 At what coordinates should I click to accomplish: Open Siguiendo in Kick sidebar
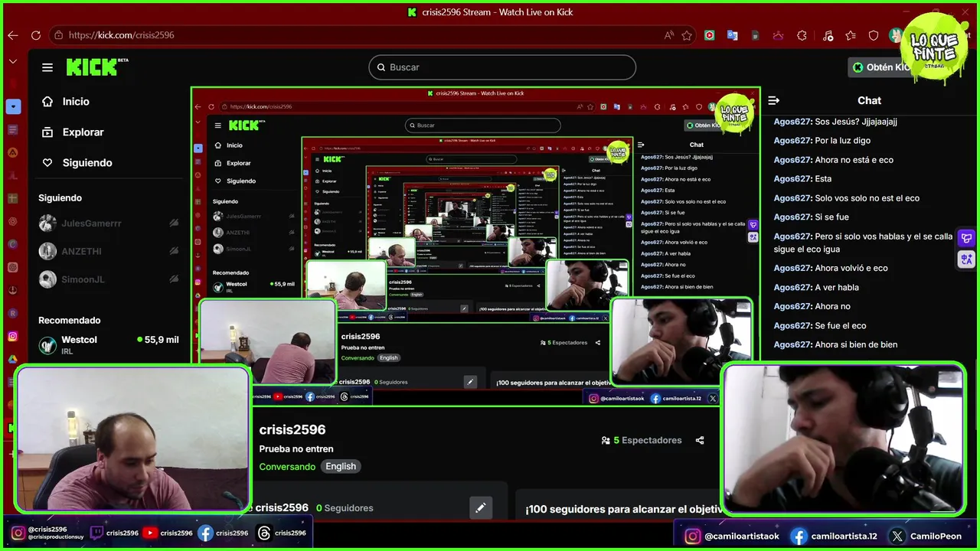pyautogui.click(x=77, y=162)
